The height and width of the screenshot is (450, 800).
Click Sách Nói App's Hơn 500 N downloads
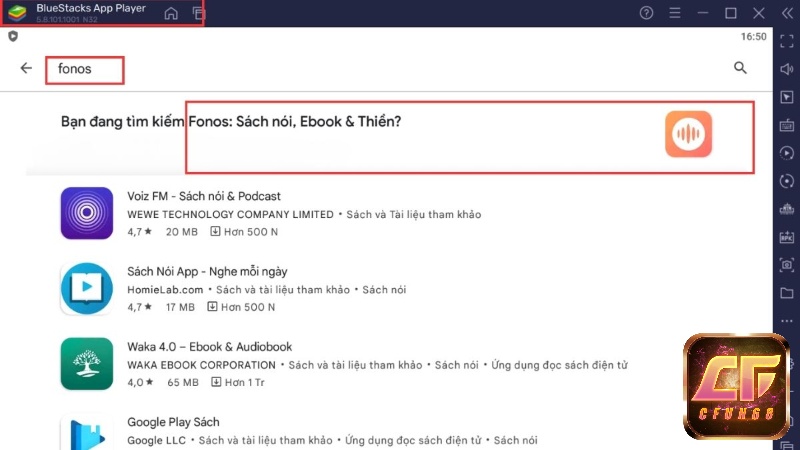click(x=241, y=307)
